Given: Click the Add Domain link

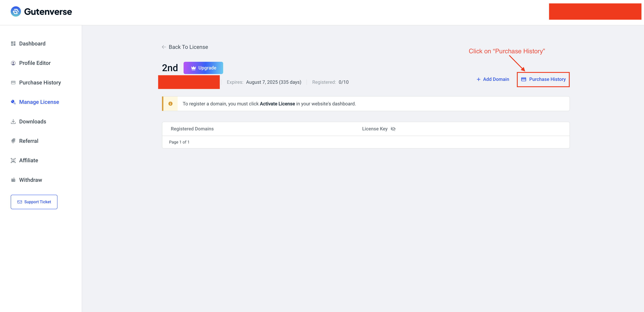Looking at the screenshot, I should tap(493, 79).
